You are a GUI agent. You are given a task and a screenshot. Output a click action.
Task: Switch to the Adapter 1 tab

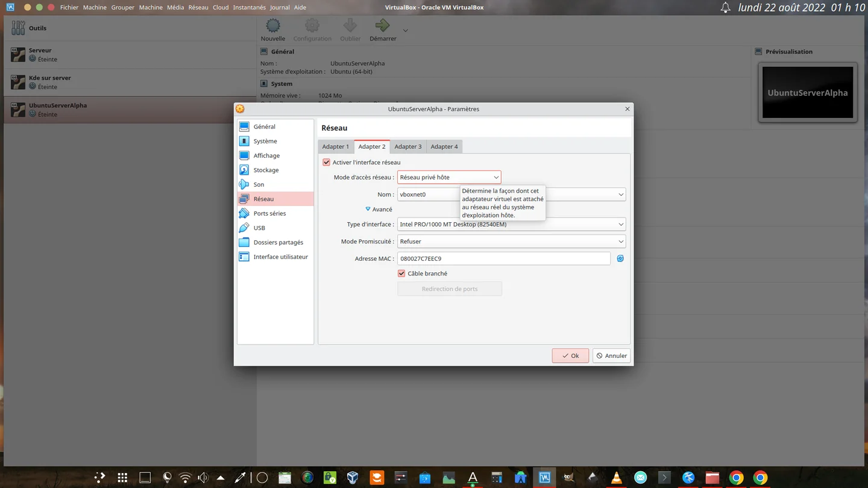[336, 146]
